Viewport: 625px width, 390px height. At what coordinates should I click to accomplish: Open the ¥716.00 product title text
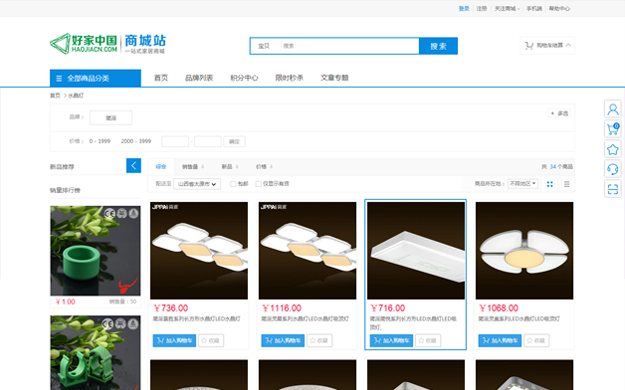pos(413,323)
